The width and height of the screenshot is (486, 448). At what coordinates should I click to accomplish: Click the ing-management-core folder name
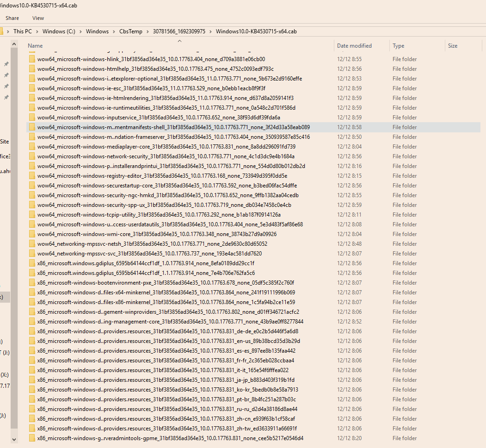coord(170,321)
